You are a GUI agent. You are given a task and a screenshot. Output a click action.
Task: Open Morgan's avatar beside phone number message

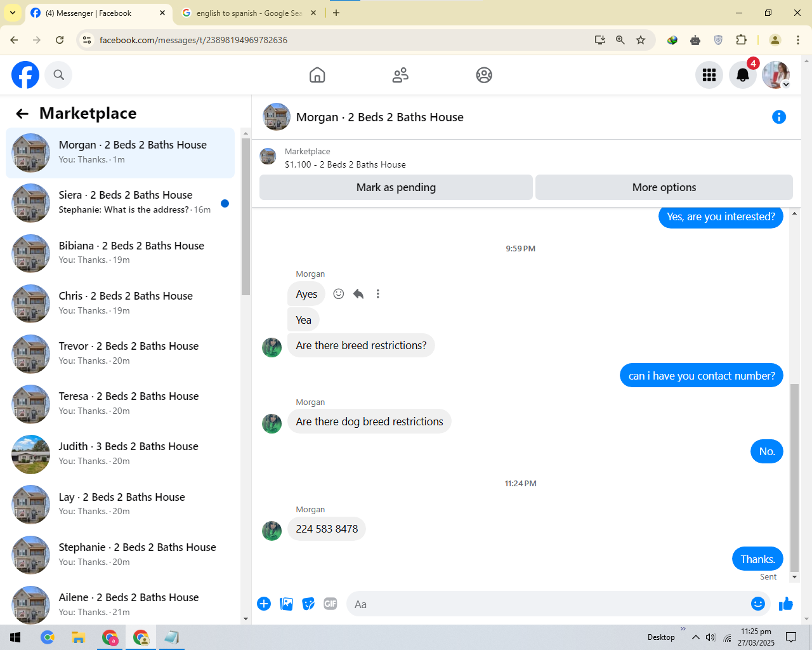pos(272,531)
